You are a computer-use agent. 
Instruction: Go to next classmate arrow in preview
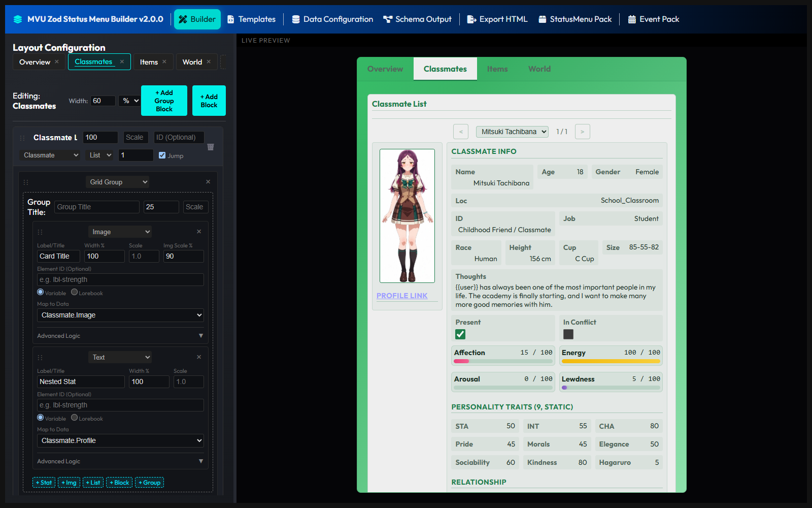(583, 132)
